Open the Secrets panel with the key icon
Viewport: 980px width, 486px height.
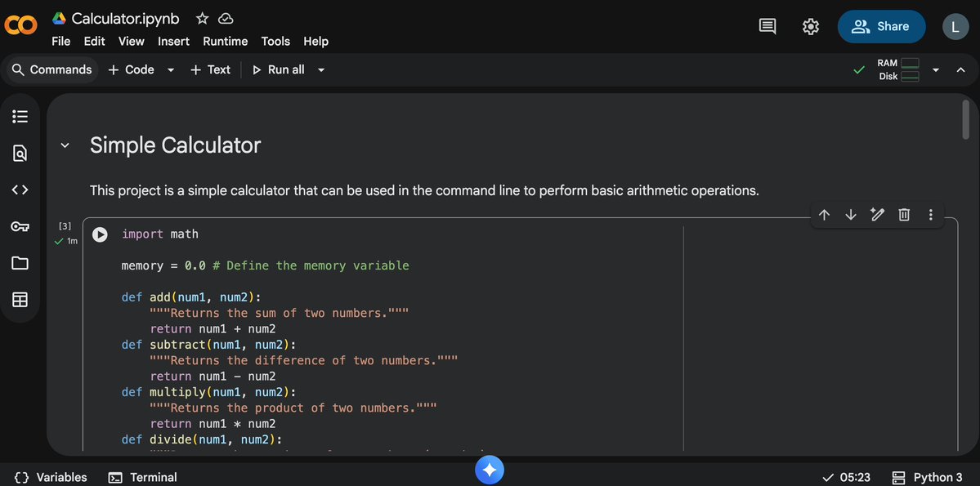pyautogui.click(x=20, y=225)
